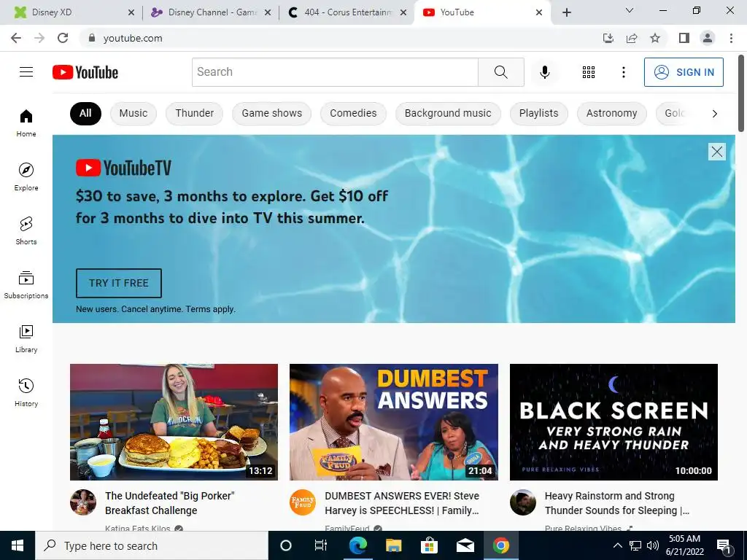The image size is (747, 560).
Task: Click the youtube.com address bar
Action: pyautogui.click(x=338, y=38)
